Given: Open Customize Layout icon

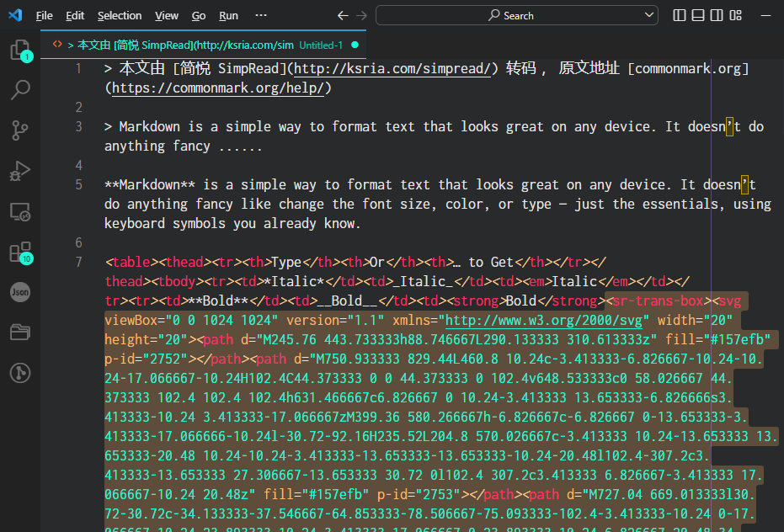Looking at the screenshot, I should click(x=735, y=15).
